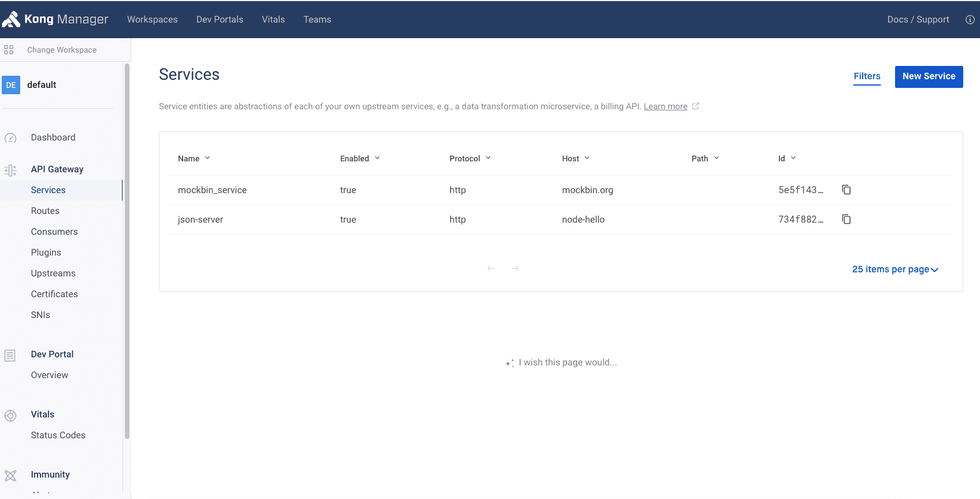This screenshot has width=980, height=499.
Task: Go to next page arrow
Action: pos(515,268)
